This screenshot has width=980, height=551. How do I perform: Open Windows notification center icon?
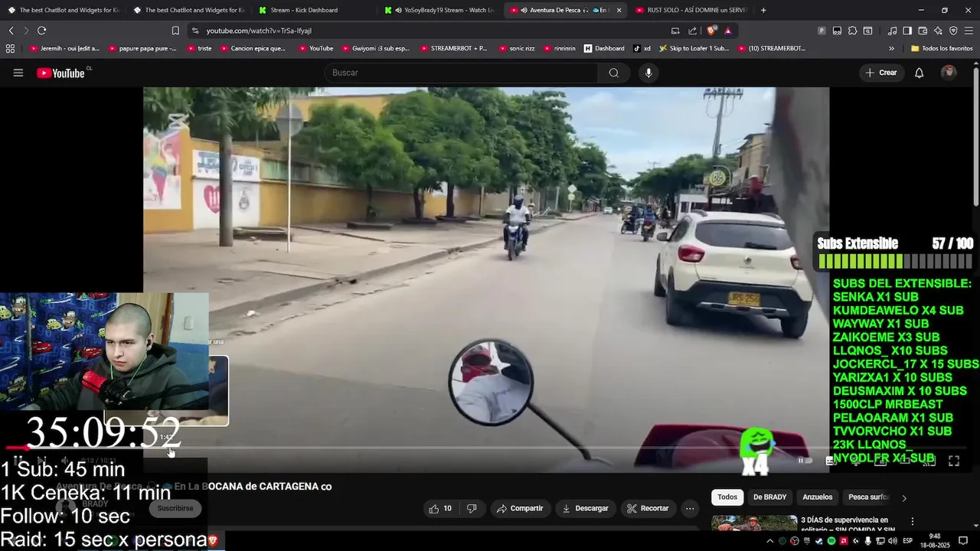tap(963, 541)
